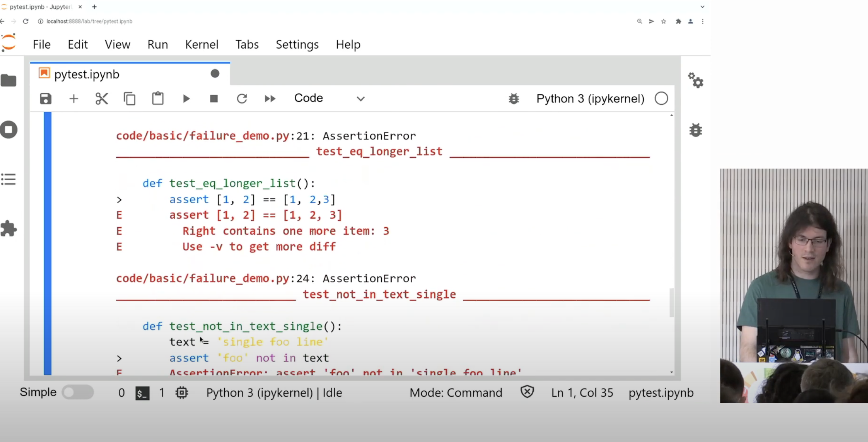
Task: Open the browser zoom magnifier icon
Action: coord(639,21)
